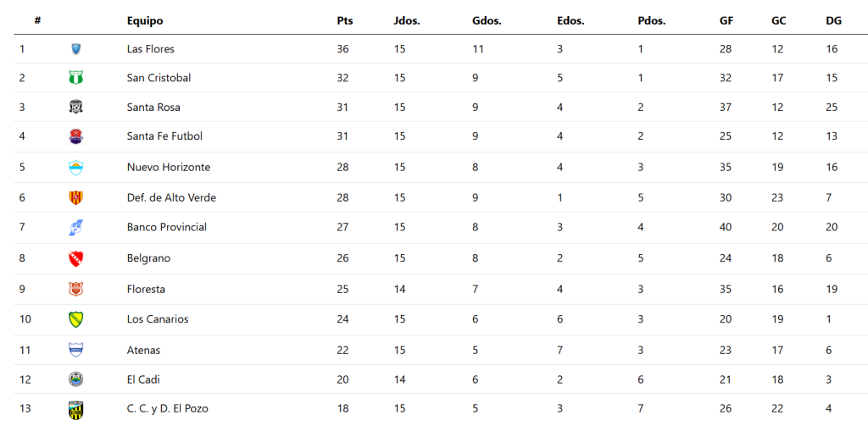Open the Las Flores team name
Viewport: 868px width, 426px height.
[x=151, y=49]
